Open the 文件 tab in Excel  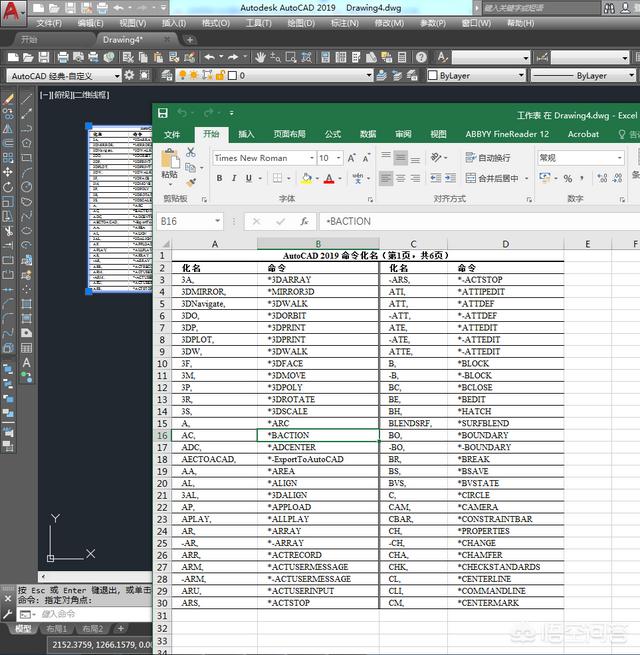172,134
